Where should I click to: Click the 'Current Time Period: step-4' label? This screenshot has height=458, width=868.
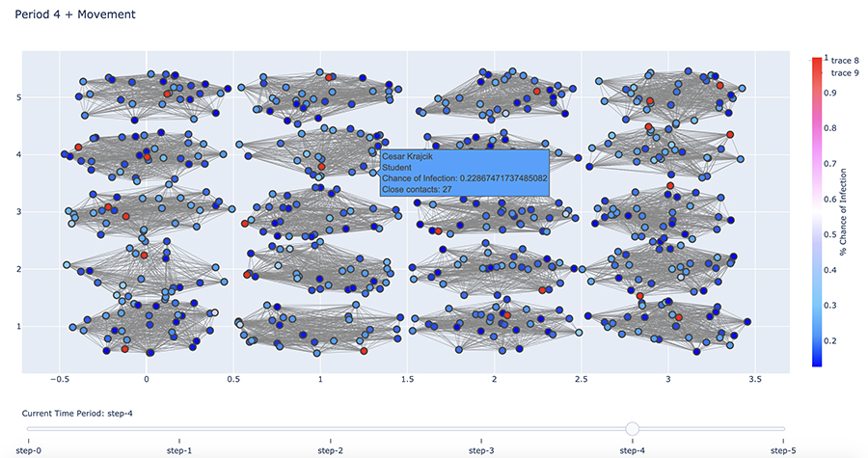tap(77, 413)
